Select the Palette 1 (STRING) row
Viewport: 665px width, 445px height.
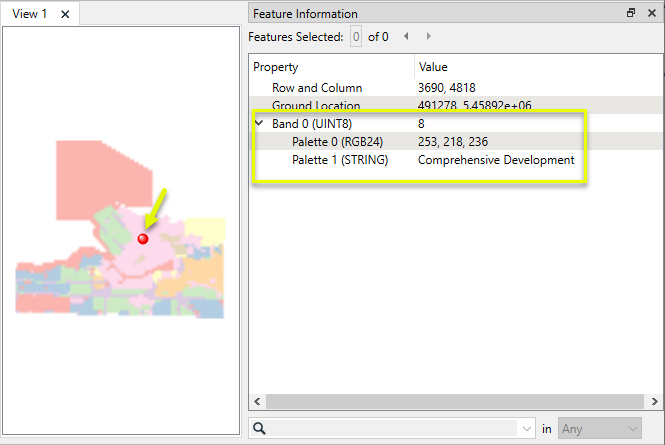pyautogui.click(x=340, y=160)
